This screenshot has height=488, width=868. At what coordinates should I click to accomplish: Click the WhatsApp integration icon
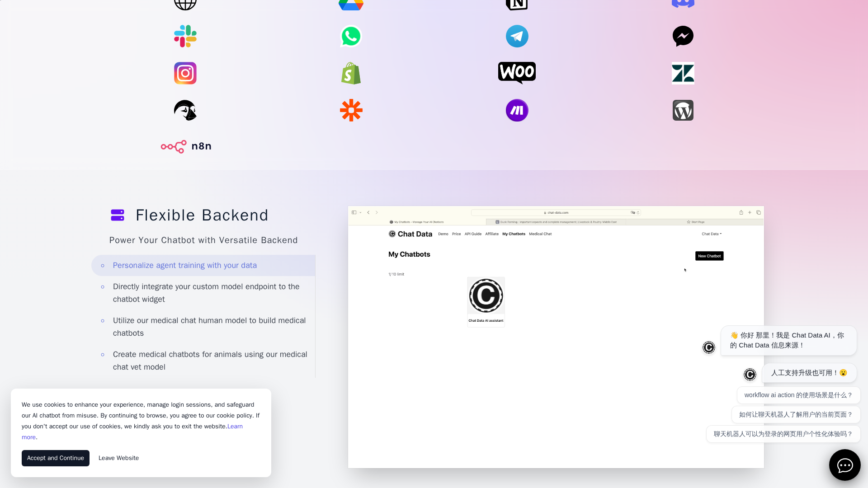tap(351, 36)
